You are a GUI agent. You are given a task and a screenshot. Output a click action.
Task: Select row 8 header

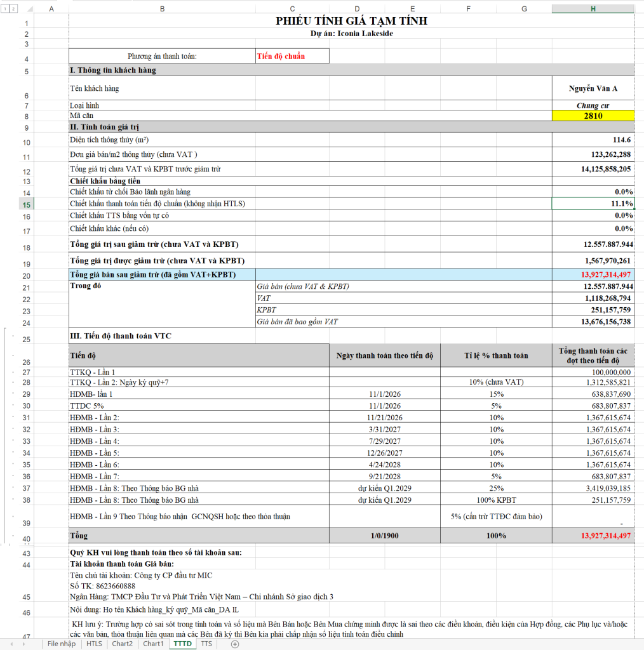click(x=27, y=117)
